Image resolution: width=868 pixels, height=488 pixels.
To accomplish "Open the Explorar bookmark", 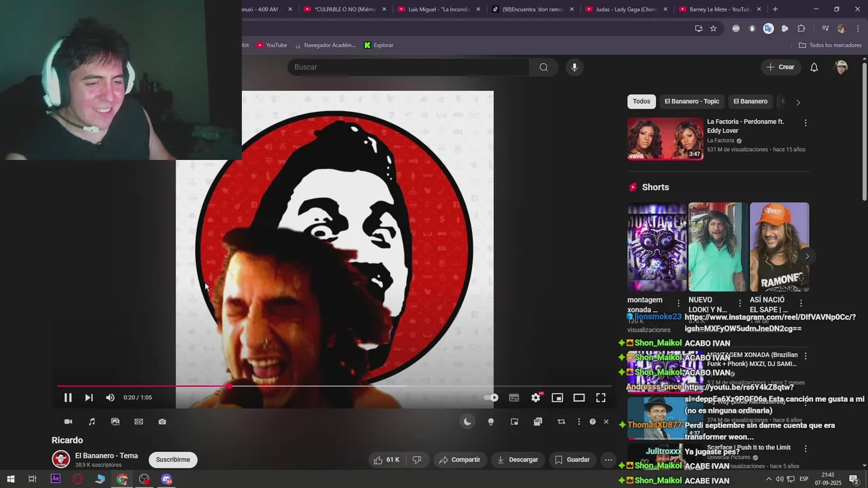I will (378, 45).
